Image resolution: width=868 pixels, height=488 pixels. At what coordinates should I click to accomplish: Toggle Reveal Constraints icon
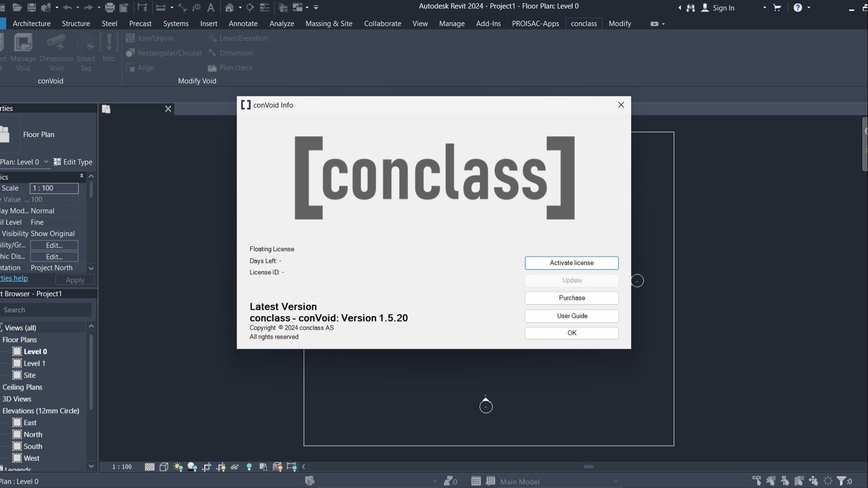[292, 467]
